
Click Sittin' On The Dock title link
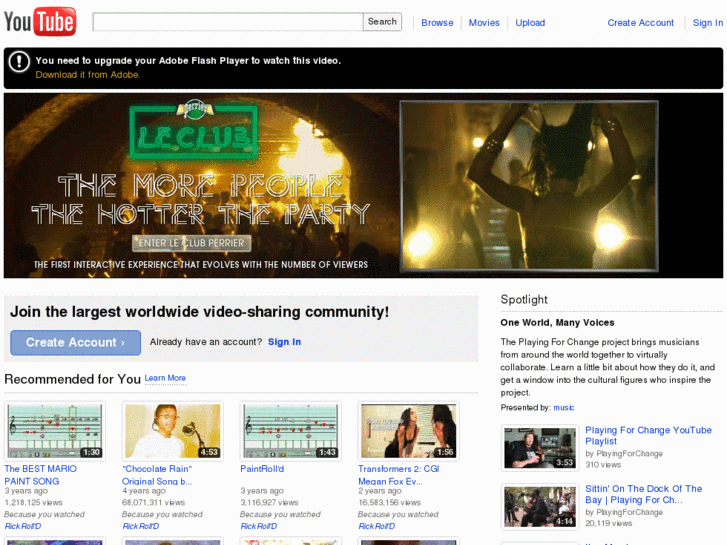coord(643,494)
